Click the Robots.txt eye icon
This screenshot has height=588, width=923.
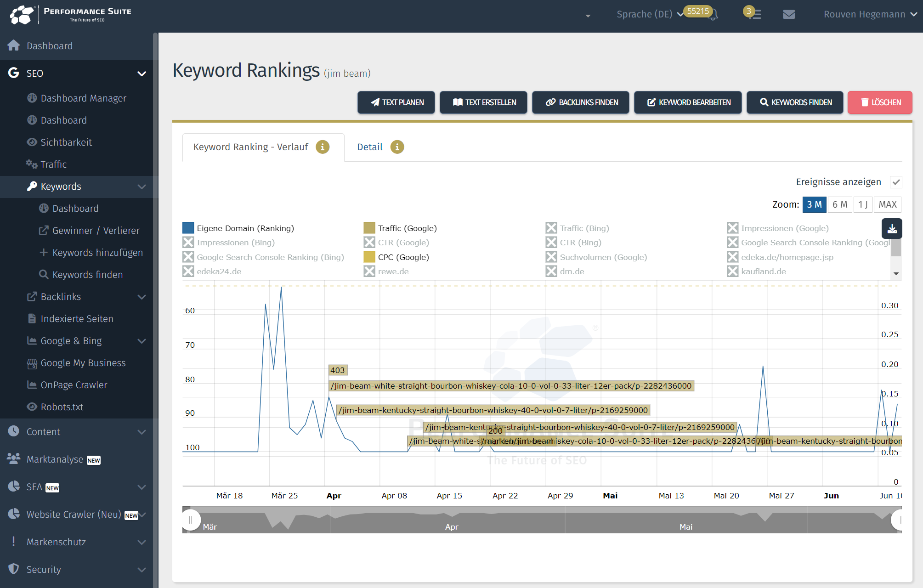tap(32, 407)
